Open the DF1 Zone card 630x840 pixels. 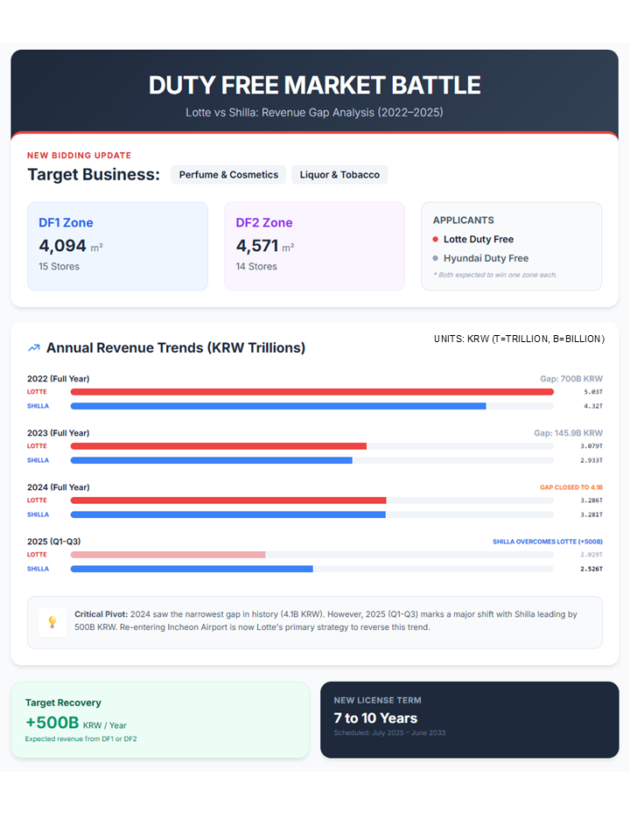pos(117,246)
